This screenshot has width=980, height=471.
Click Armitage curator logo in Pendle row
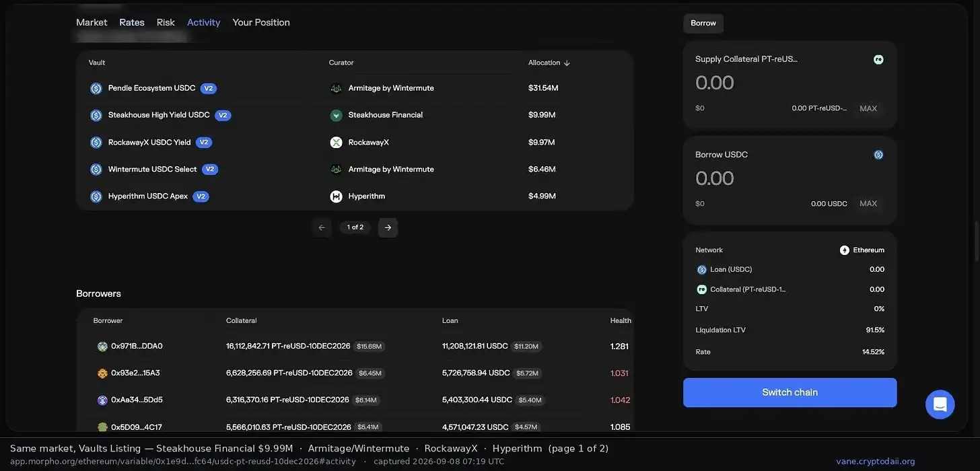point(337,88)
